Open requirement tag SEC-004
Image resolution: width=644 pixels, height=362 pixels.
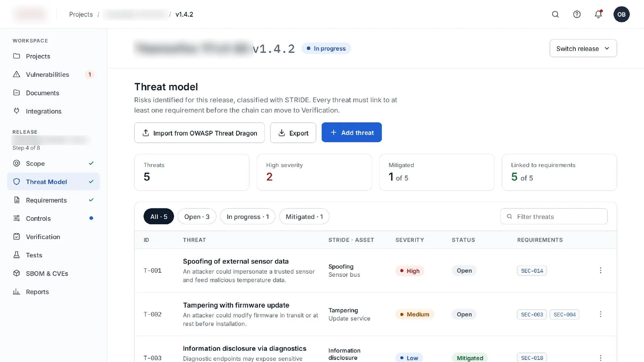[564, 315]
